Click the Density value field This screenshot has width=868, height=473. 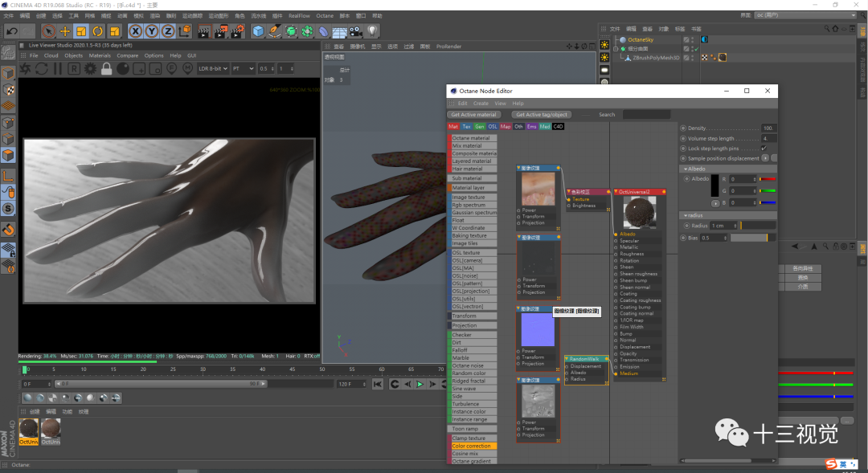click(x=769, y=128)
